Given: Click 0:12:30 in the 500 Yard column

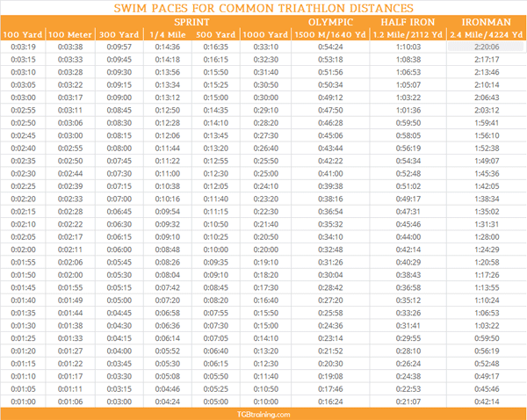Looking at the screenshot, I should pyautogui.click(x=215, y=173).
